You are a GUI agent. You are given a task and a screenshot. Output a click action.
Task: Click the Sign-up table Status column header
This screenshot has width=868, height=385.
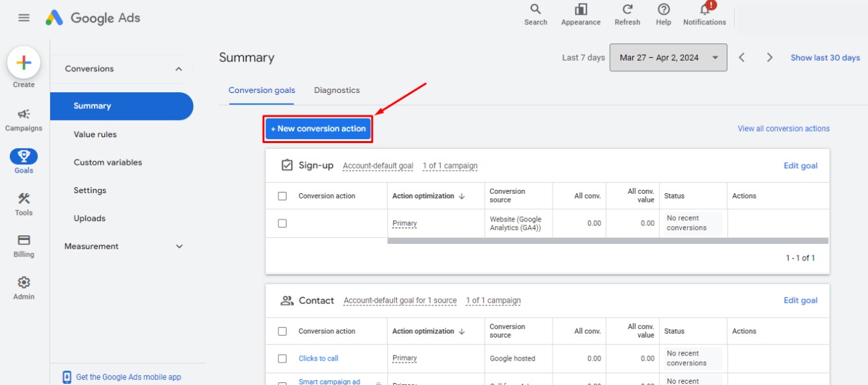(x=674, y=196)
